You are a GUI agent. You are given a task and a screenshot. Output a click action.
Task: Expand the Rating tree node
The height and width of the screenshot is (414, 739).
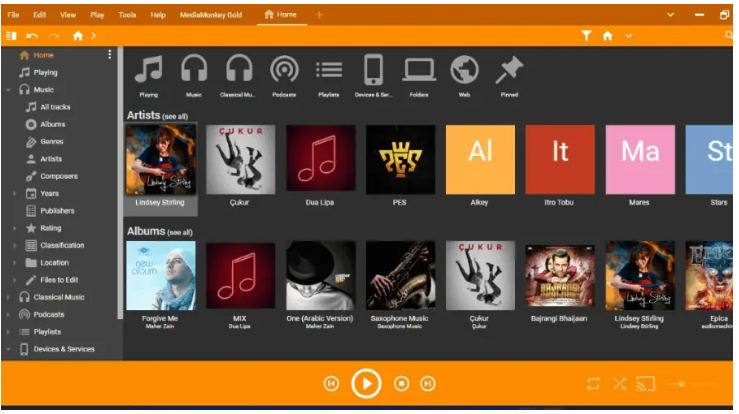(15, 228)
